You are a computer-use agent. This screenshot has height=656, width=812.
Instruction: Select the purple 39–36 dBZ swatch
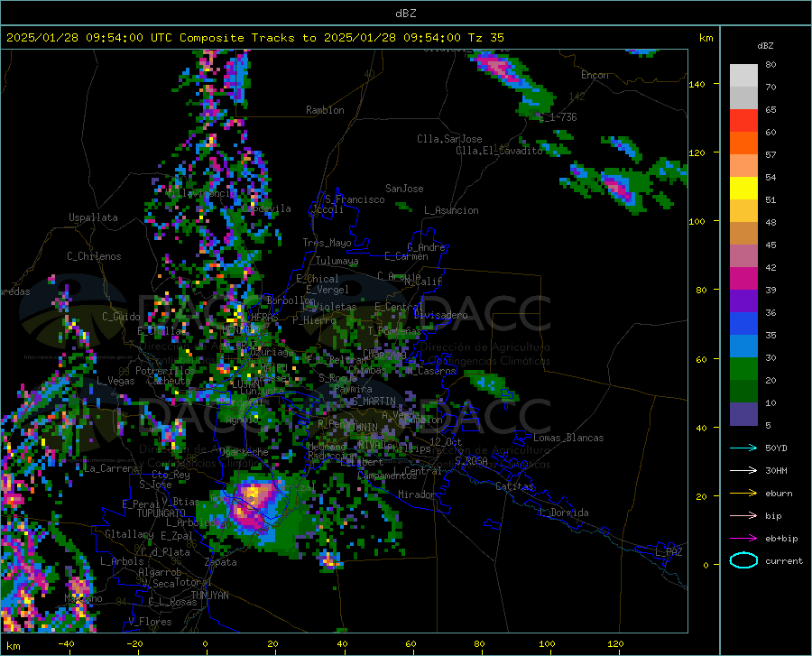[x=743, y=301]
